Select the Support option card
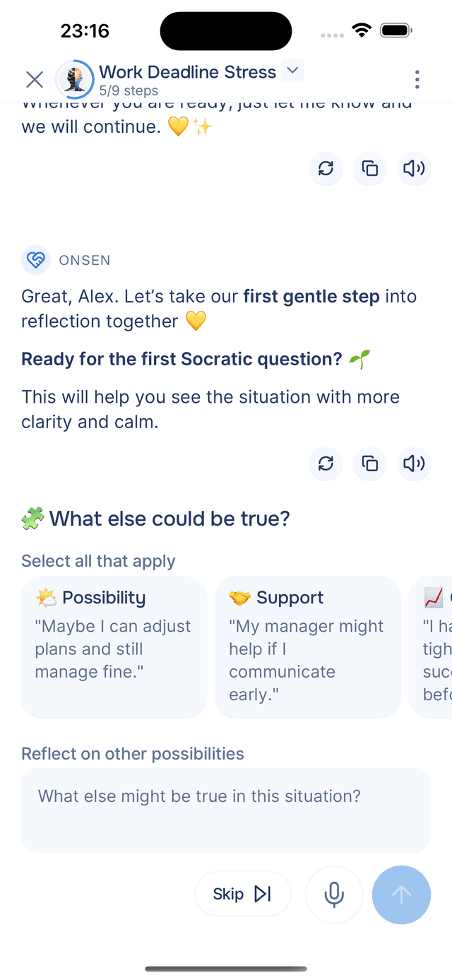The width and height of the screenshot is (452, 980). [x=307, y=647]
